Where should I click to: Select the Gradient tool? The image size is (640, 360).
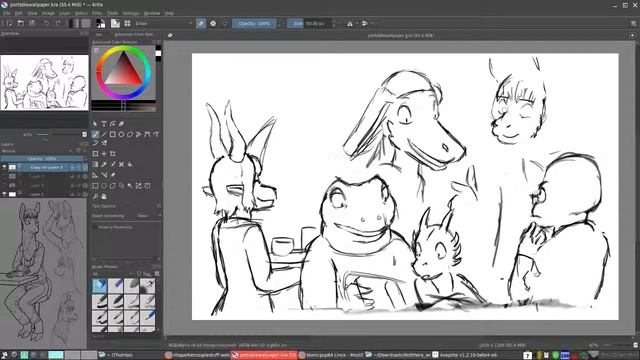point(95,164)
